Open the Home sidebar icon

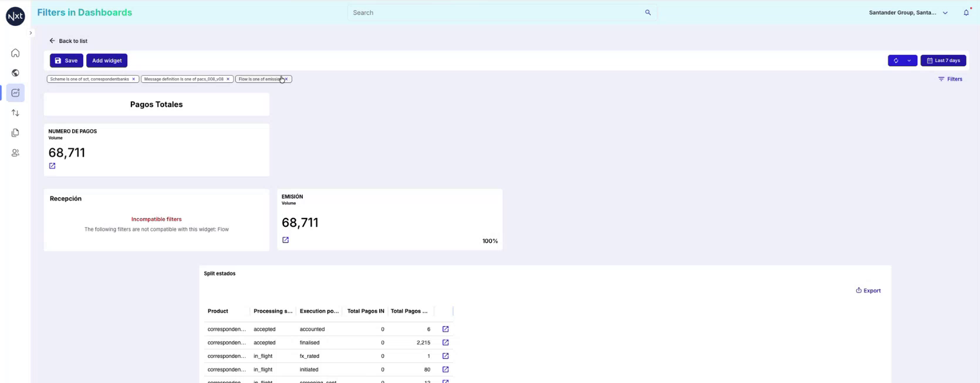click(15, 53)
